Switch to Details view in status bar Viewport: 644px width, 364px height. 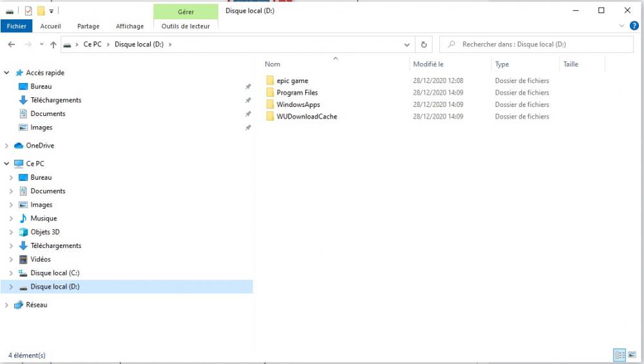620,355
